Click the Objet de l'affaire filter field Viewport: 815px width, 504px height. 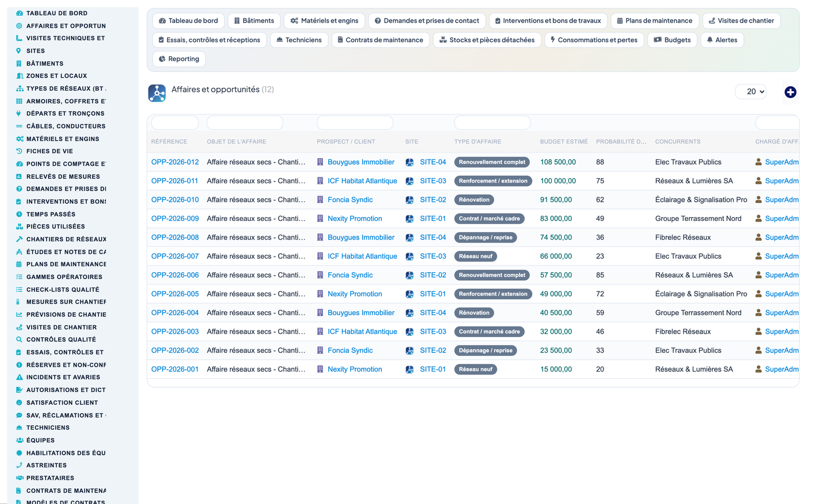[245, 123]
